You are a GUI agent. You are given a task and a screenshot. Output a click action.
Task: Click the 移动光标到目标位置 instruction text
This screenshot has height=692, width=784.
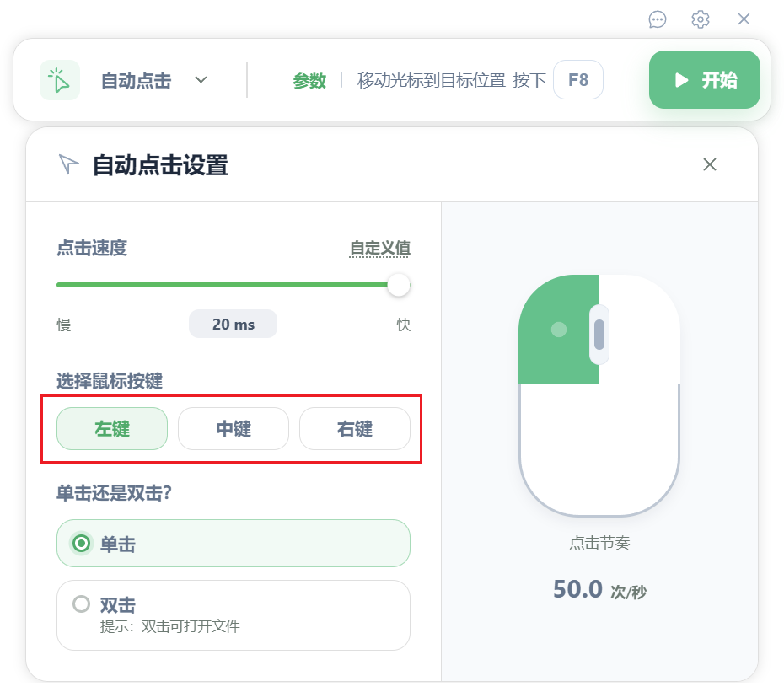(432, 80)
